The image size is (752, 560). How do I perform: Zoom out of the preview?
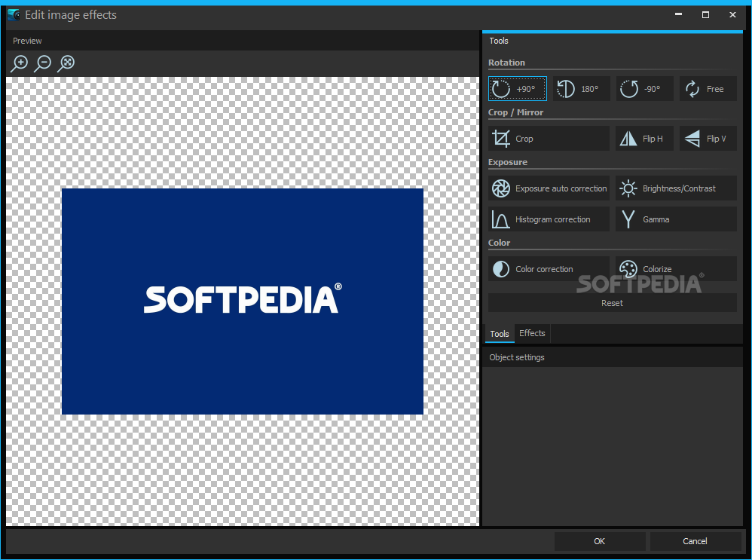coord(43,63)
